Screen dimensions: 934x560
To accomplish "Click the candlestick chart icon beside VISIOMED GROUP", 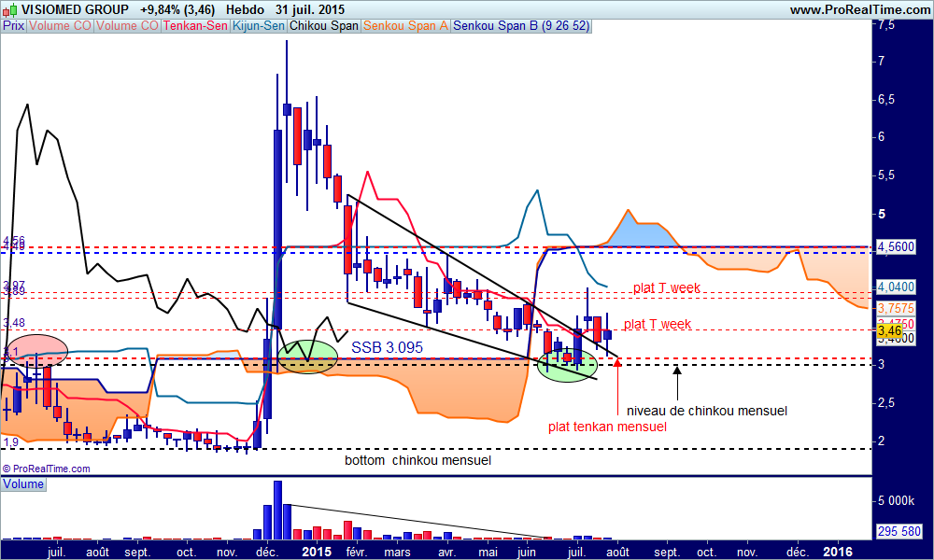I will coord(10,10).
